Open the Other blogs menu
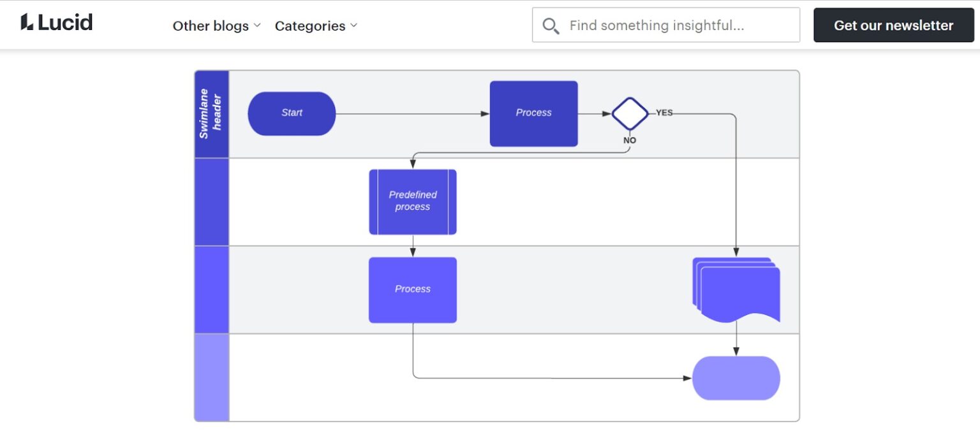This screenshot has height=436, width=980. click(211, 25)
